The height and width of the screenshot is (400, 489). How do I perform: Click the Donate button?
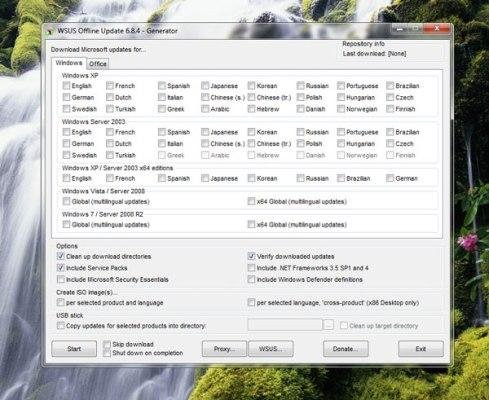tap(346, 349)
